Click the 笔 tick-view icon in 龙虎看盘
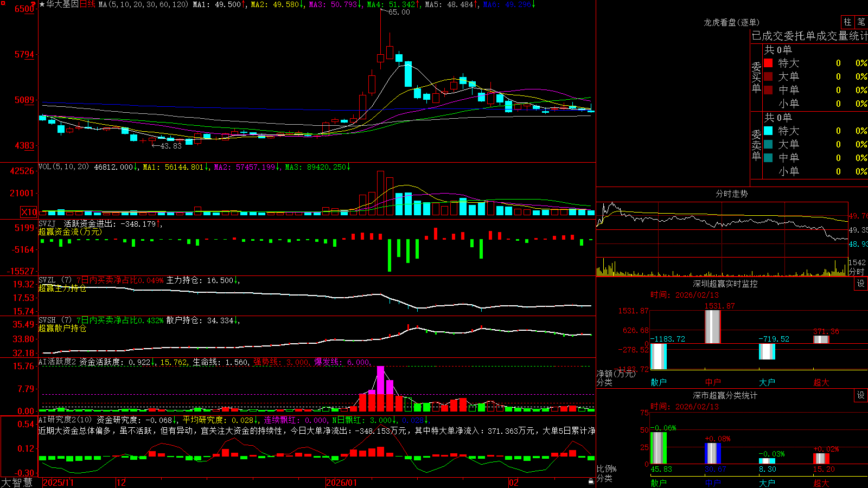The width and height of the screenshot is (868, 488). point(861,22)
